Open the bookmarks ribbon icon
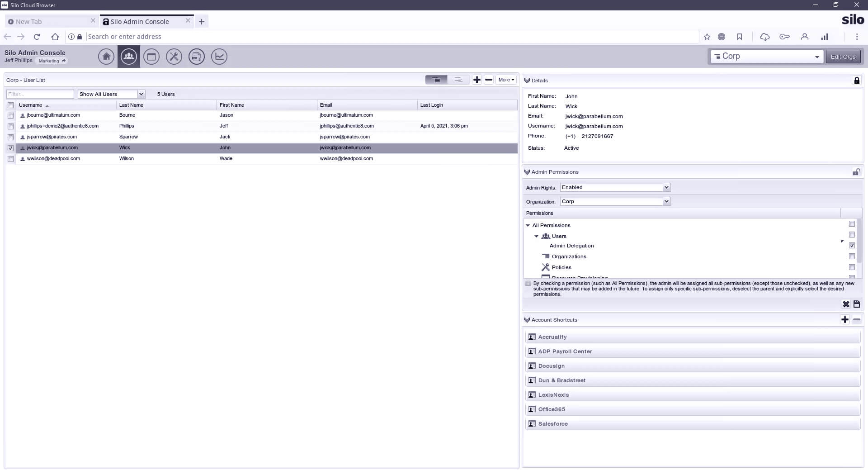 click(740, 37)
